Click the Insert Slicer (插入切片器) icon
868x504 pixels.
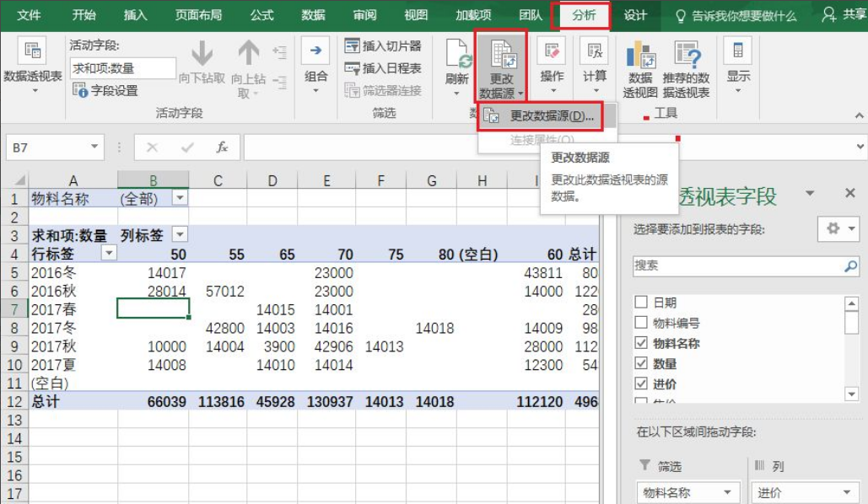coord(352,46)
